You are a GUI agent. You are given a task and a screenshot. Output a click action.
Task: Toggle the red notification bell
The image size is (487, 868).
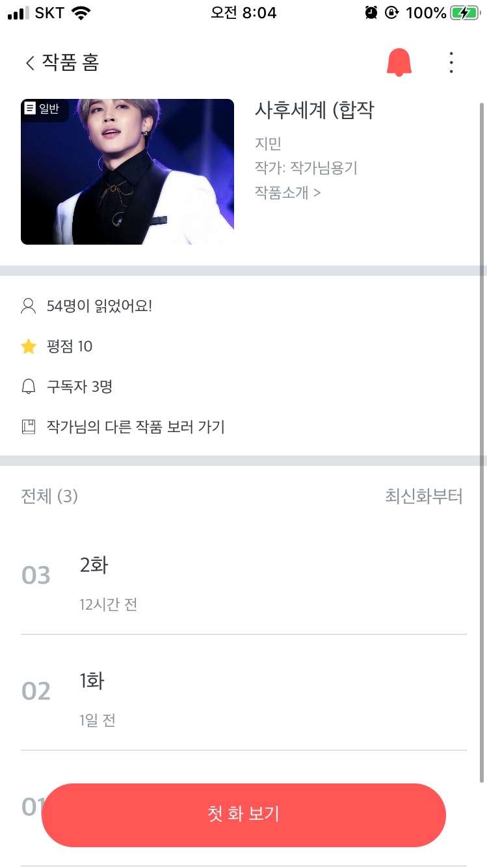click(x=399, y=62)
